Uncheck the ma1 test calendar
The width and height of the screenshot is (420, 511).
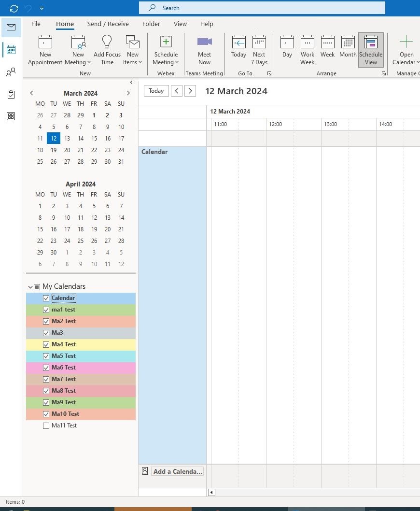(46, 310)
